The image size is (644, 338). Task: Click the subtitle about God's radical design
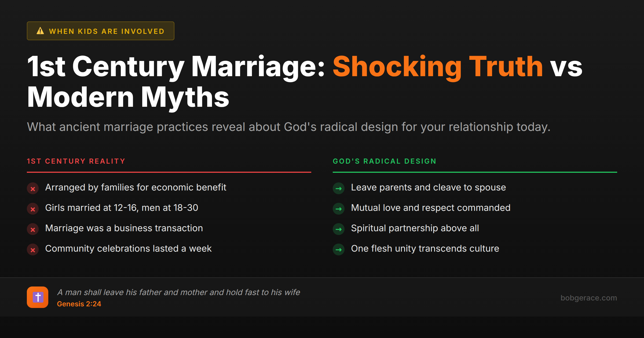click(288, 127)
